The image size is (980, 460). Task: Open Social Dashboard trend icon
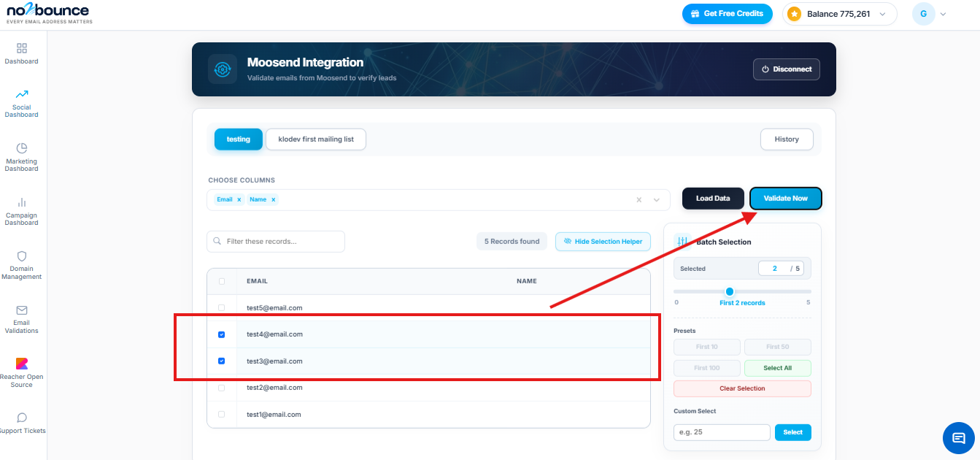click(x=22, y=94)
